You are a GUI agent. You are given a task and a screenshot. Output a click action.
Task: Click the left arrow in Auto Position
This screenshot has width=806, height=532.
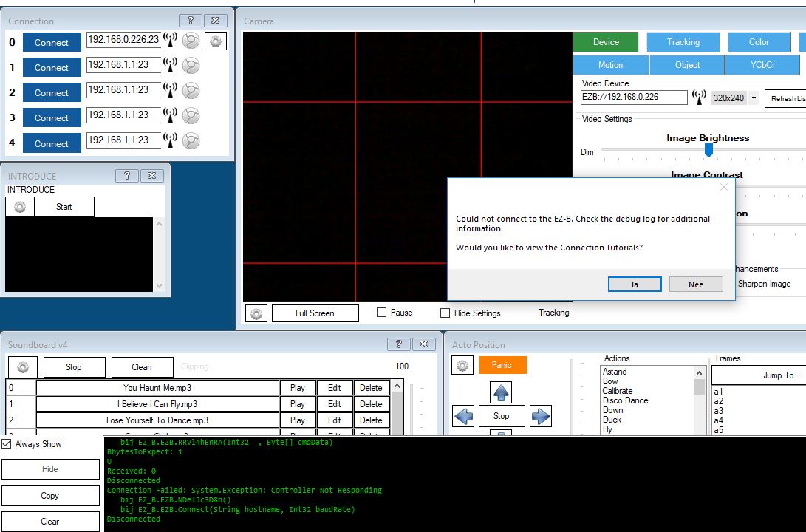point(464,416)
